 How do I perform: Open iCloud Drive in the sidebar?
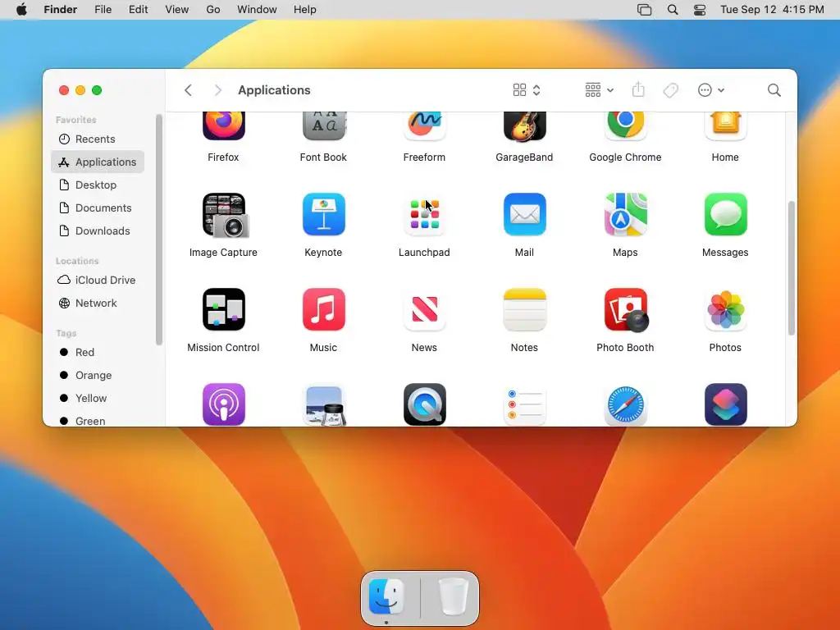click(98, 281)
